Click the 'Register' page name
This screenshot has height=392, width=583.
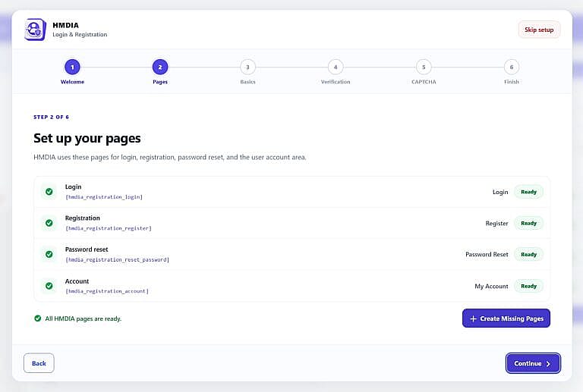coord(496,224)
